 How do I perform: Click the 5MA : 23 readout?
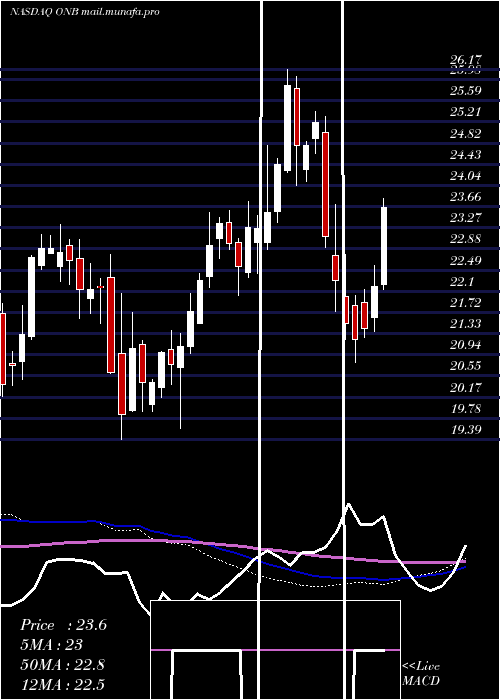[x=51, y=645]
